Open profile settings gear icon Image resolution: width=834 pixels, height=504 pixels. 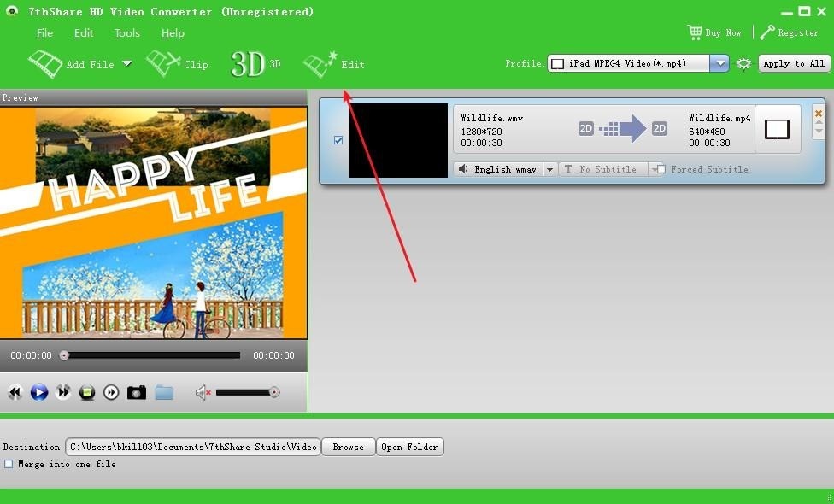[743, 64]
